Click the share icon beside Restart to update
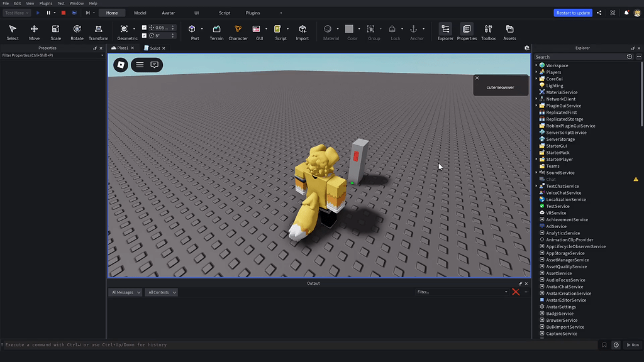 (x=599, y=13)
